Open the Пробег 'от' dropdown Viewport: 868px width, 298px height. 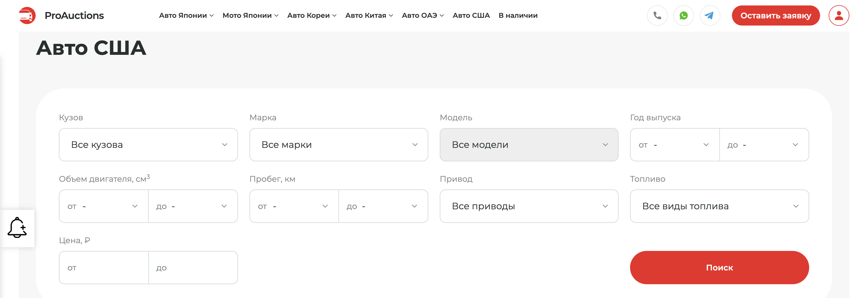(294, 206)
